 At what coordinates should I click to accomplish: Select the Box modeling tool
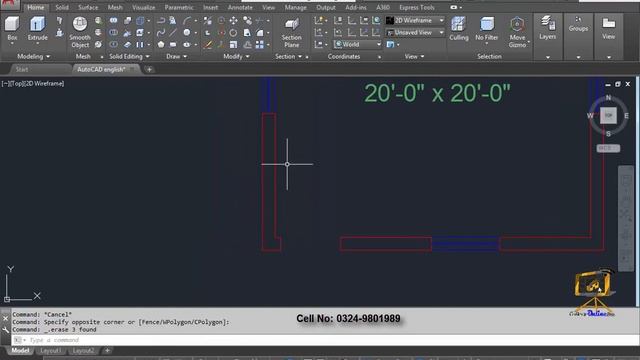point(12,29)
